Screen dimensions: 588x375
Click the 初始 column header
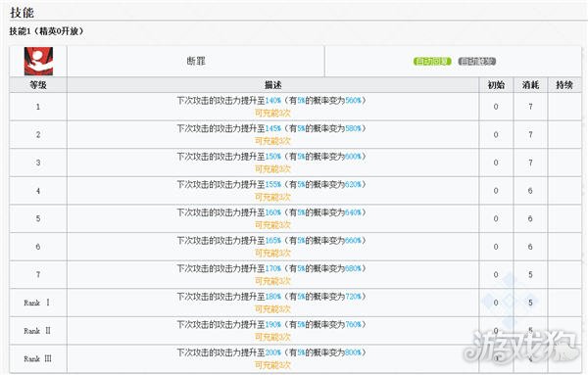(x=496, y=85)
